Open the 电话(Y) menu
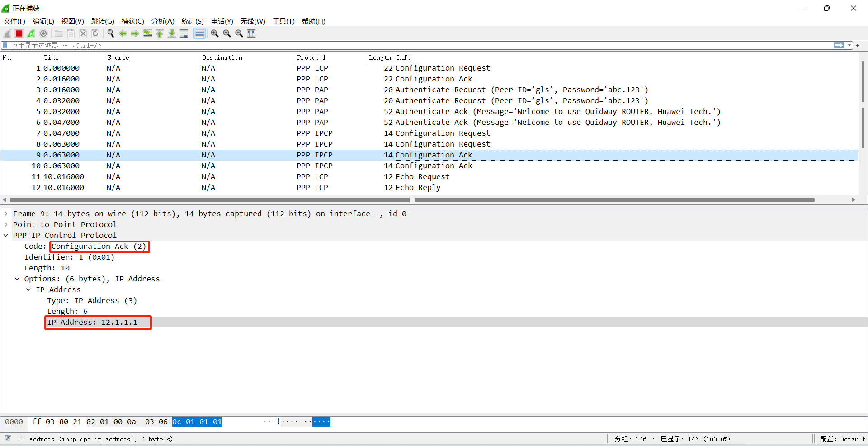The height and width of the screenshot is (446, 868). pyautogui.click(x=222, y=21)
